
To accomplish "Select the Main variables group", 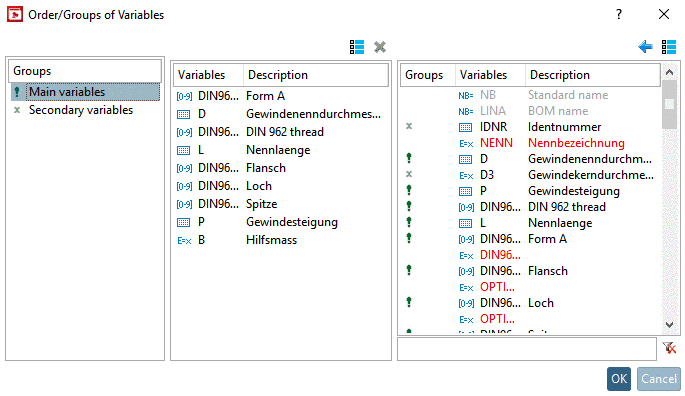I will [85, 92].
